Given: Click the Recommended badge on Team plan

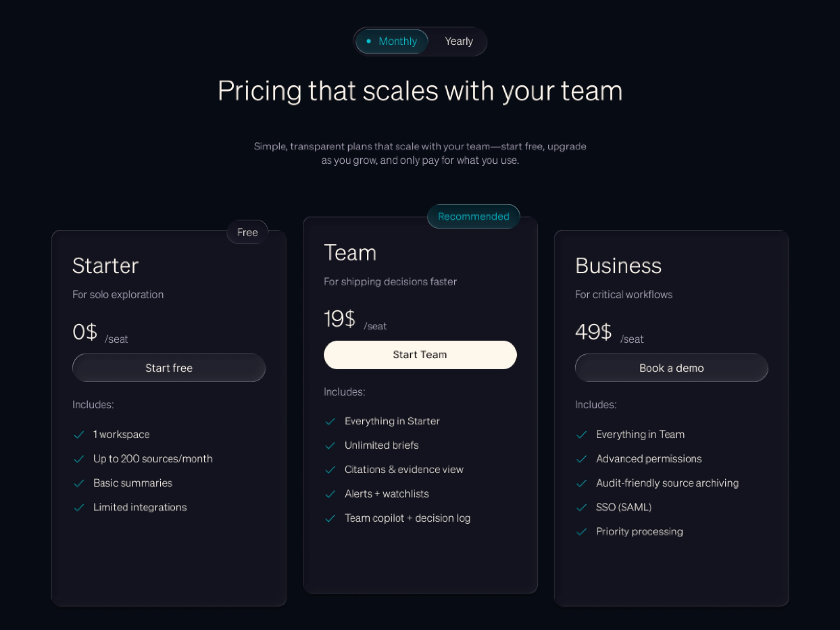Looking at the screenshot, I should tap(473, 217).
